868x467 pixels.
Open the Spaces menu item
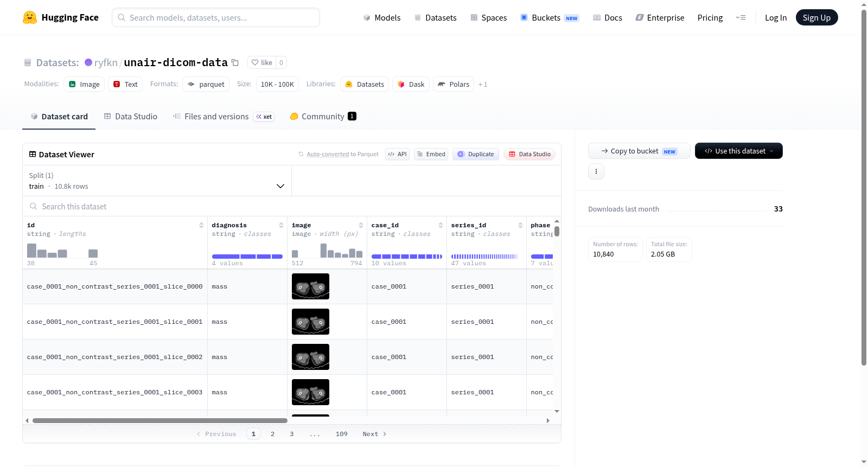pos(489,17)
